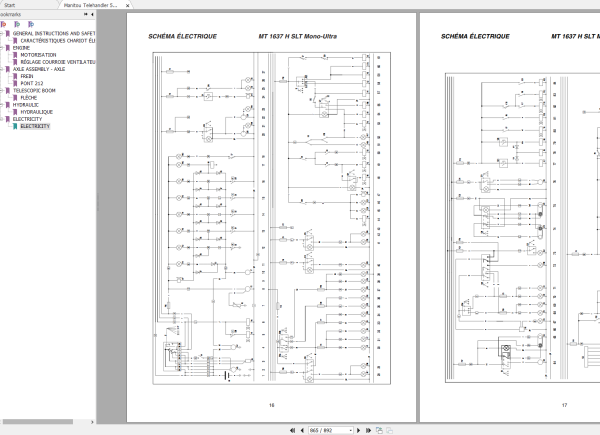Click the first bookmark toolbar icon
This screenshot has width=600, height=435.
[x=4, y=24]
